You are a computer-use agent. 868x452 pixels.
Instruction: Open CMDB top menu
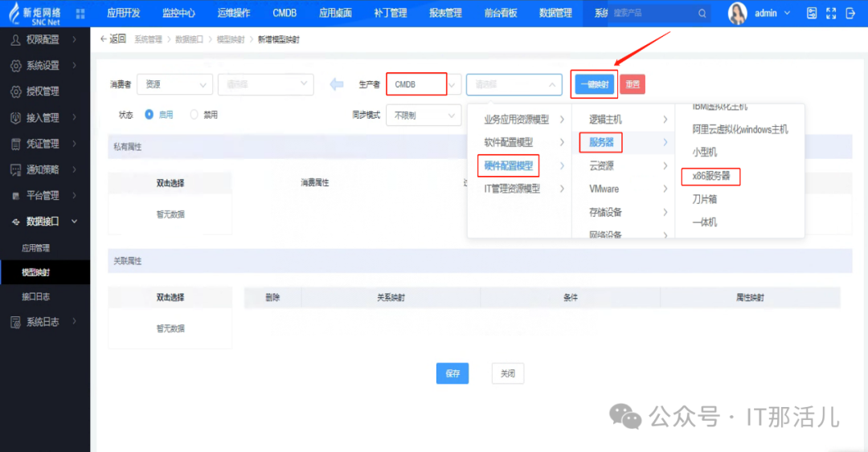click(285, 14)
